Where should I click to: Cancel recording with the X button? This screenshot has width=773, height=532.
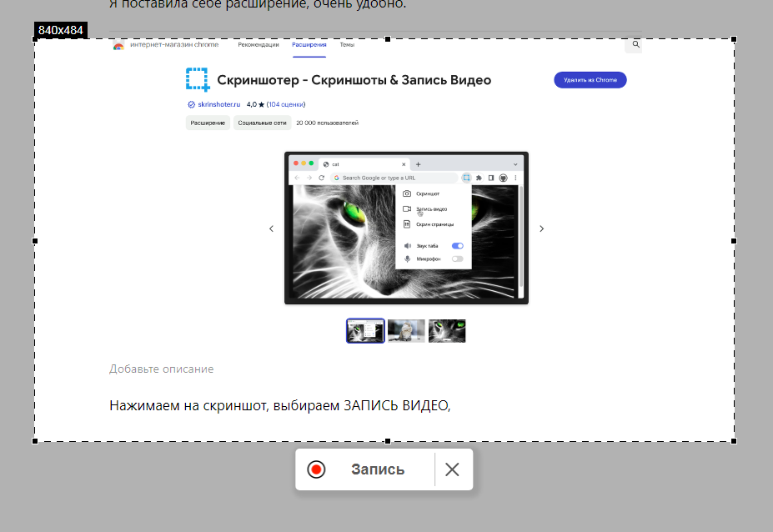(452, 469)
